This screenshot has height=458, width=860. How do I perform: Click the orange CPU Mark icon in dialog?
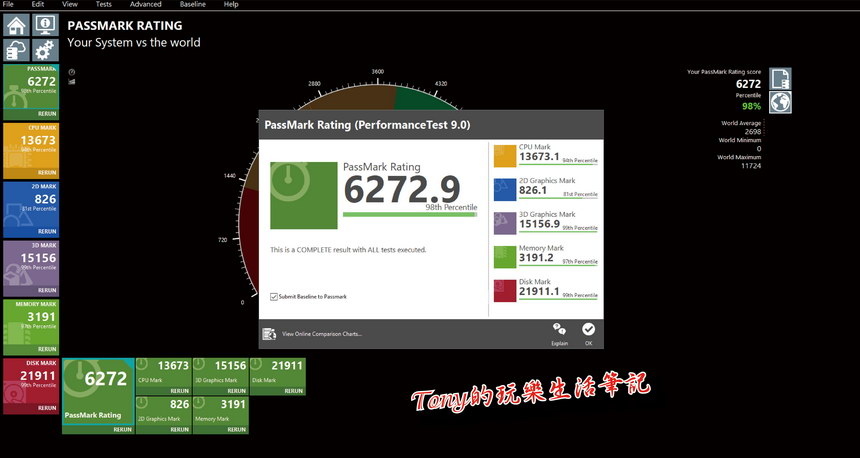505,156
